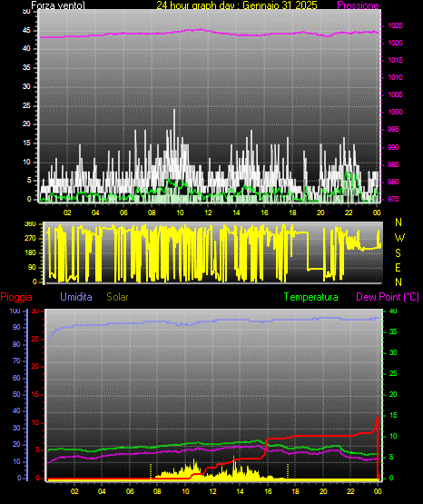This screenshot has width=423, height=504.
Task: Click the '1000' pressure axis value
Action: pos(395,112)
